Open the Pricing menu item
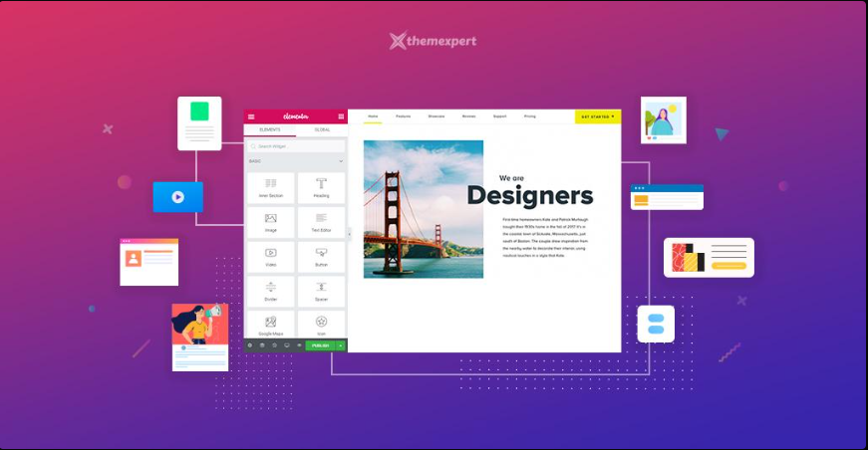 (529, 116)
